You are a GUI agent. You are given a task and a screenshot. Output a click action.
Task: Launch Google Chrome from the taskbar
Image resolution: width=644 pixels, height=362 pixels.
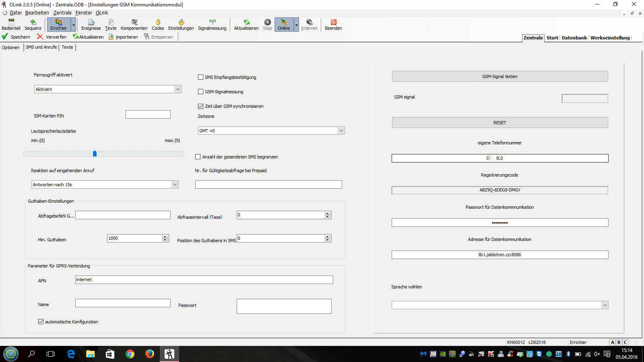click(130, 354)
